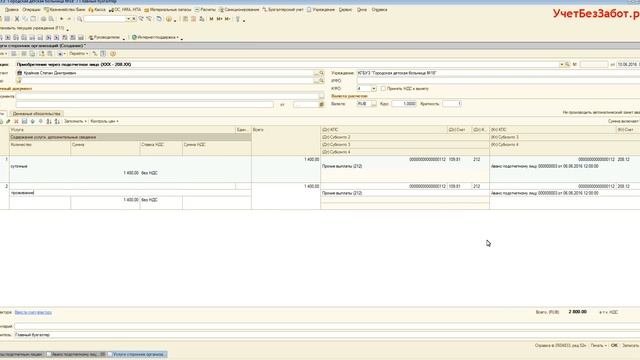
Task: Switch to Аванс подотчетному лицу window tab
Action: coord(76,354)
